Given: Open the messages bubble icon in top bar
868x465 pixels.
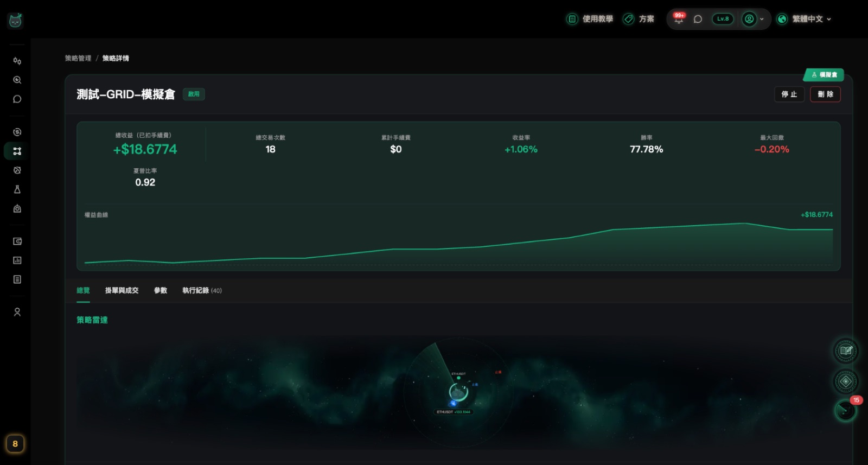Looking at the screenshot, I should click(x=698, y=19).
